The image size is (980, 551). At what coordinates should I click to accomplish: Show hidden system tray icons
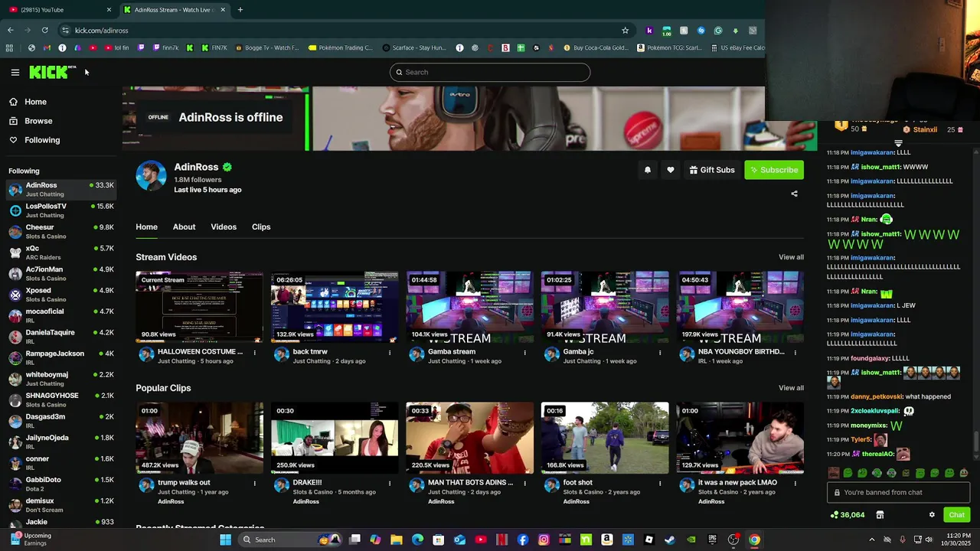pos(871,540)
